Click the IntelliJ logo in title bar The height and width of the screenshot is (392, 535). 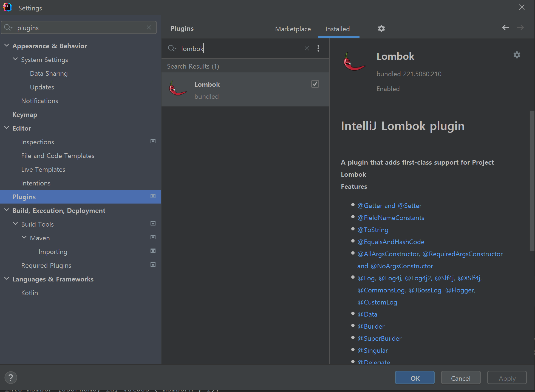point(7,7)
